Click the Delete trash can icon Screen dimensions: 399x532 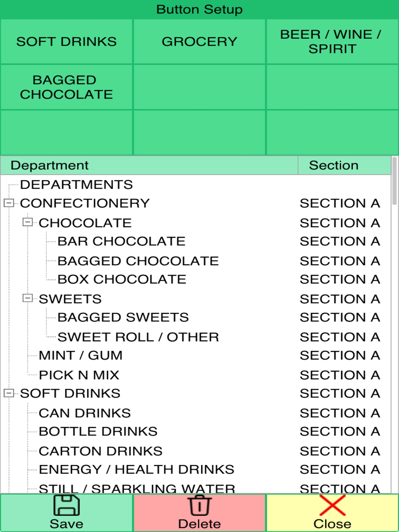point(199,505)
